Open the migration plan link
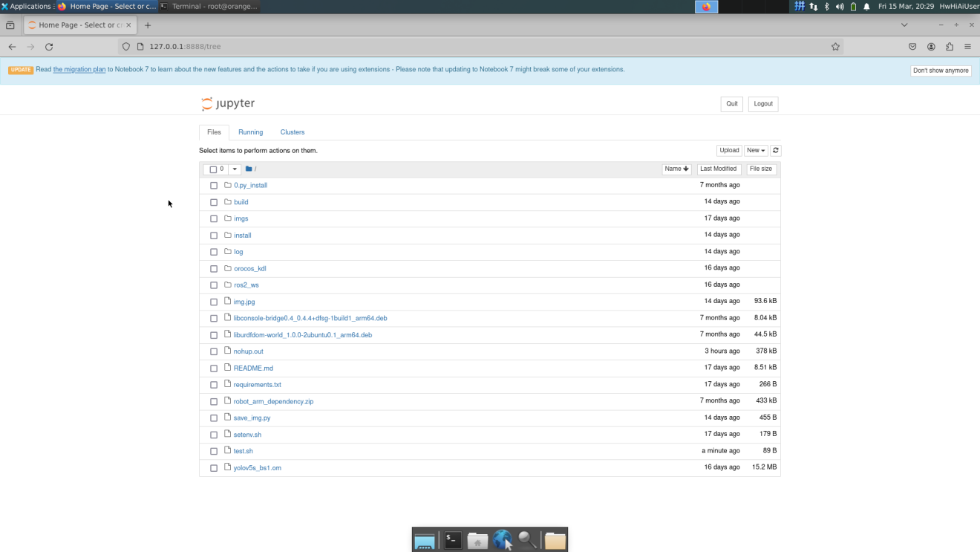Image resolution: width=980 pixels, height=552 pixels. tap(79, 70)
